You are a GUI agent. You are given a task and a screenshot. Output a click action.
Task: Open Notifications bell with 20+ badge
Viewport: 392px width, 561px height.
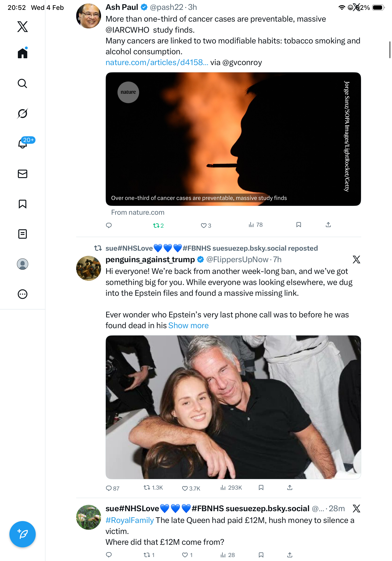(23, 144)
